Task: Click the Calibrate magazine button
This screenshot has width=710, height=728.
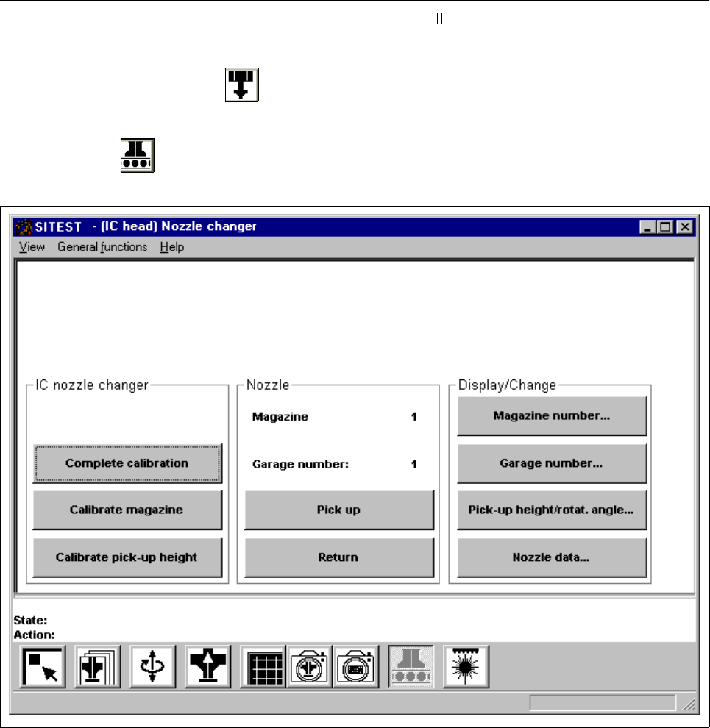Action: coord(127,510)
